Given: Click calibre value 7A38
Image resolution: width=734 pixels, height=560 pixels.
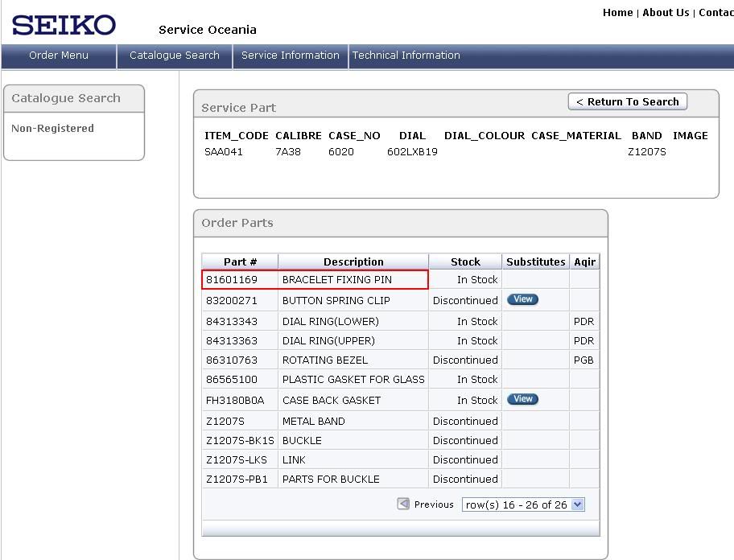Looking at the screenshot, I should point(288,151).
